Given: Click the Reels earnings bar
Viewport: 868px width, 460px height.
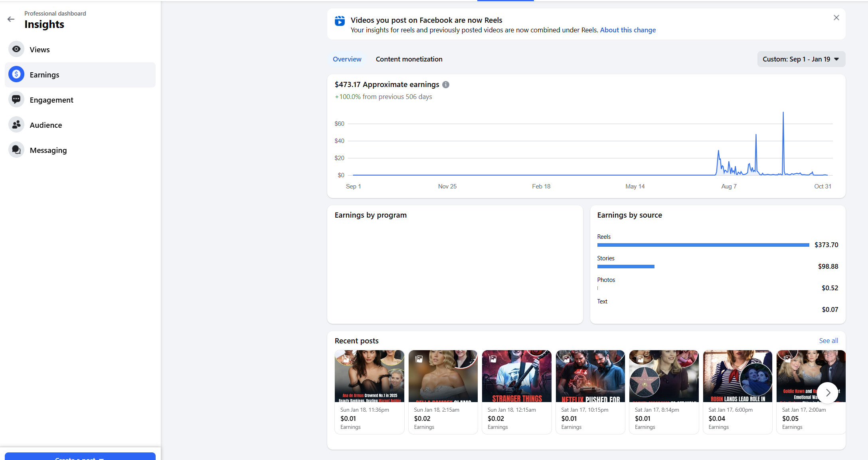Looking at the screenshot, I should (x=703, y=245).
